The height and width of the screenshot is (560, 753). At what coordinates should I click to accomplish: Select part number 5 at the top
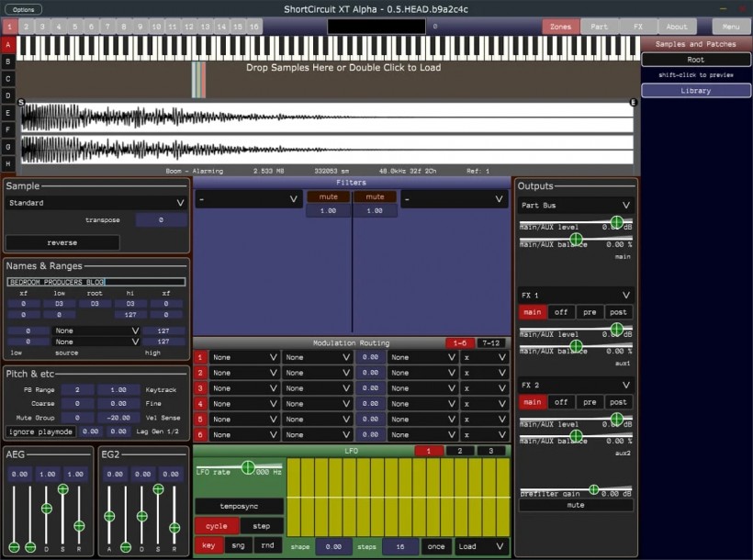pos(74,27)
